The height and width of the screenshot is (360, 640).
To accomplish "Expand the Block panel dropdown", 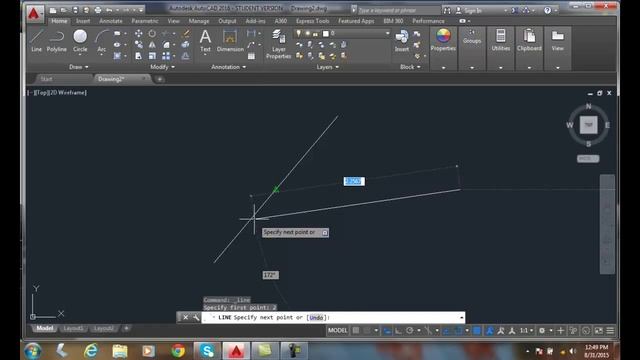I will point(410,67).
